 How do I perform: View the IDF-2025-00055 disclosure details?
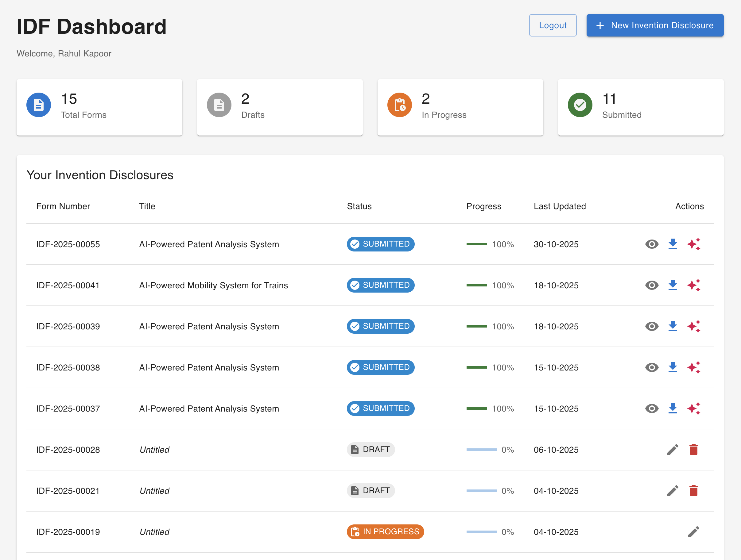click(x=652, y=244)
